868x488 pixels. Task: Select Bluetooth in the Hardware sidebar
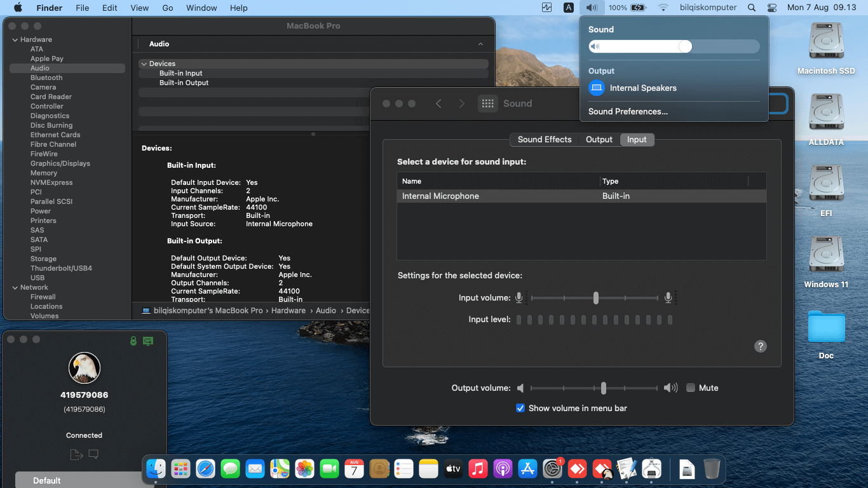point(46,78)
